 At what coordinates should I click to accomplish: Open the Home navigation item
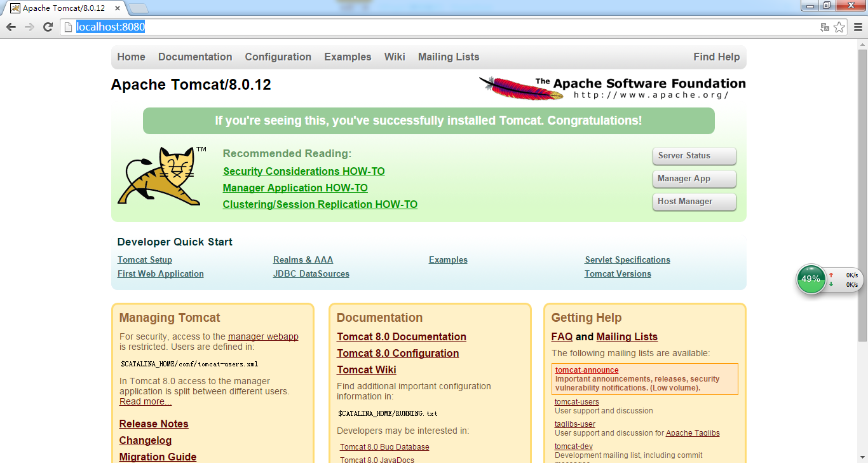(x=132, y=57)
